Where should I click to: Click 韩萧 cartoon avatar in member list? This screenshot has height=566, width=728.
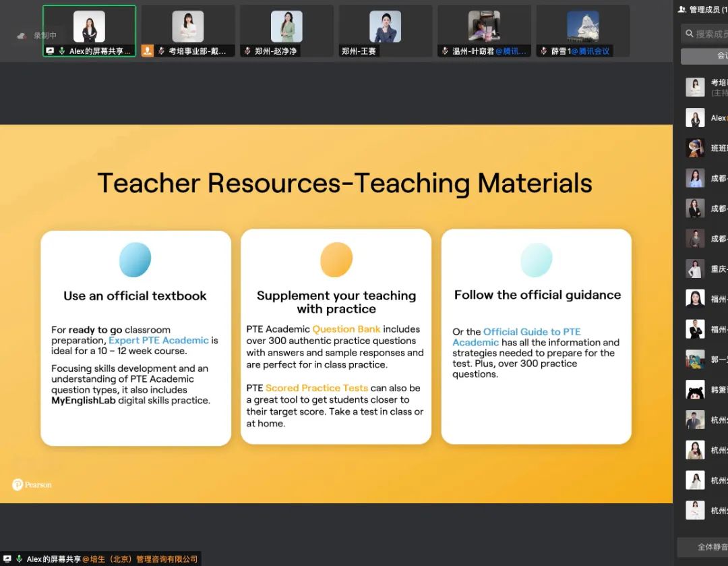[x=695, y=389]
